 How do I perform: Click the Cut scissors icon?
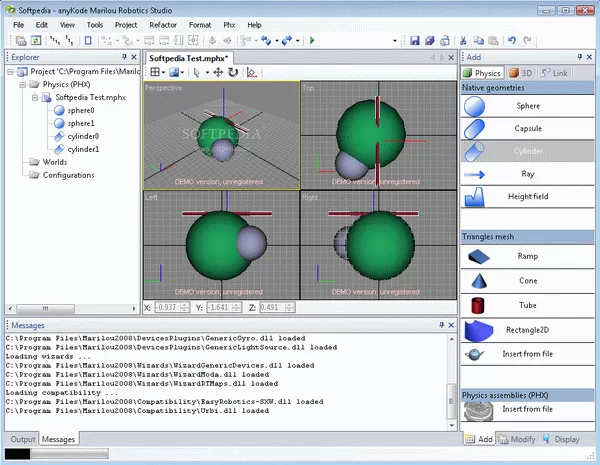tap(463, 40)
